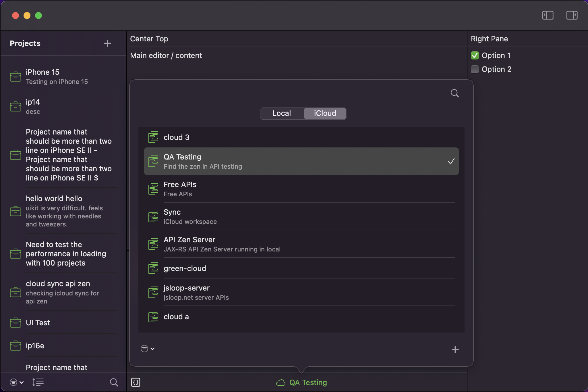
Task: Click the cloud icon next to QA Testing status
Action: click(280, 382)
